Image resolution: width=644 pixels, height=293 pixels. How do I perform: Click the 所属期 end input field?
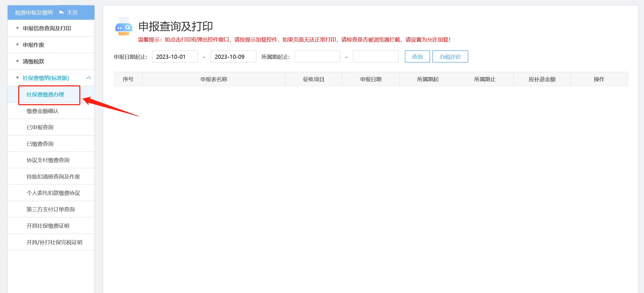[375, 56]
